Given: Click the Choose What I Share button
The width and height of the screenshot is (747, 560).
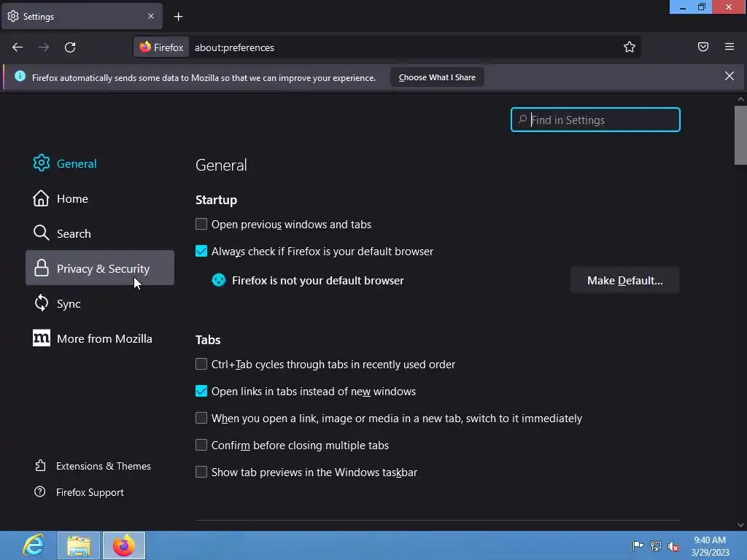Looking at the screenshot, I should click(437, 77).
